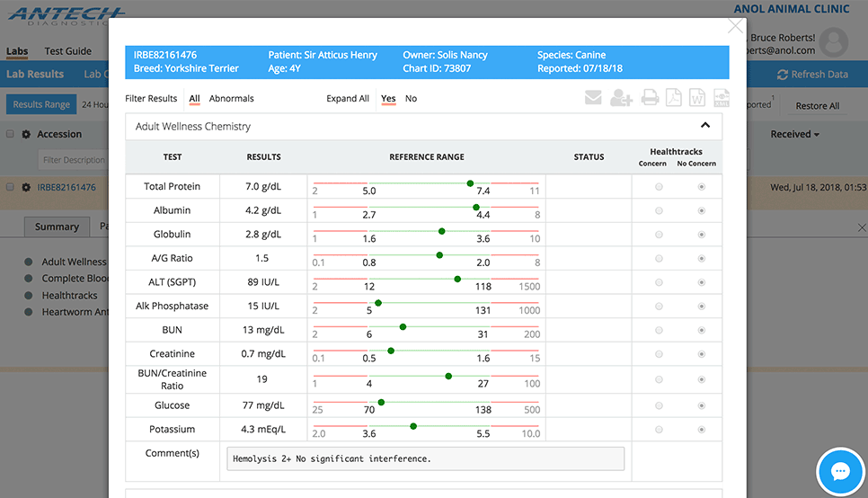
Task: Click the add user icon
Action: (x=621, y=98)
